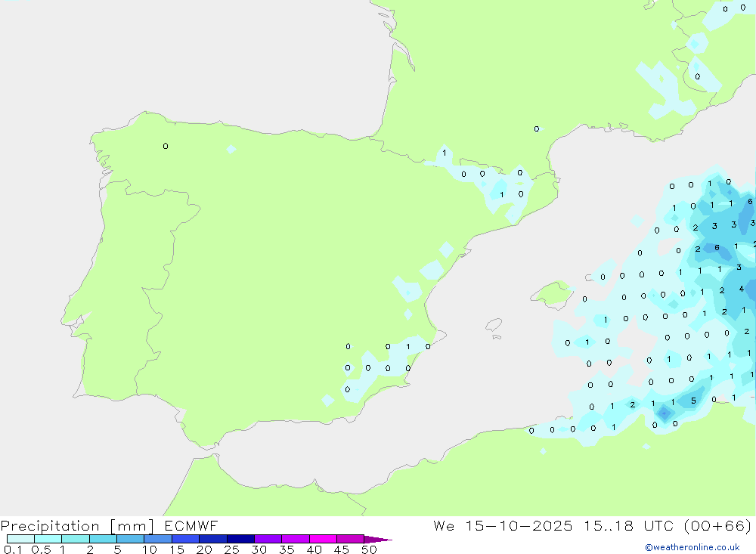Select the dark navy 25–30 mm swatch
This screenshot has width=756, height=554.
240,539
